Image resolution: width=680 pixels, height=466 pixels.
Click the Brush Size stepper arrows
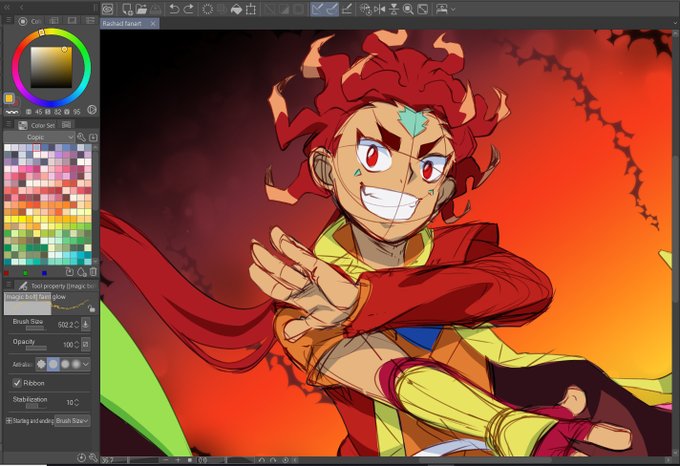click(77, 324)
